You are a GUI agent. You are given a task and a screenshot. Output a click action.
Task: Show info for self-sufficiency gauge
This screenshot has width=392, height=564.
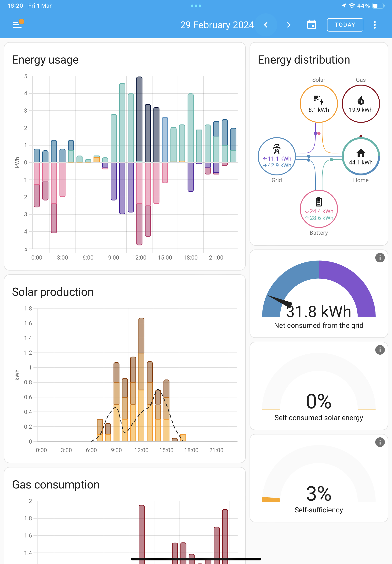coord(380,442)
